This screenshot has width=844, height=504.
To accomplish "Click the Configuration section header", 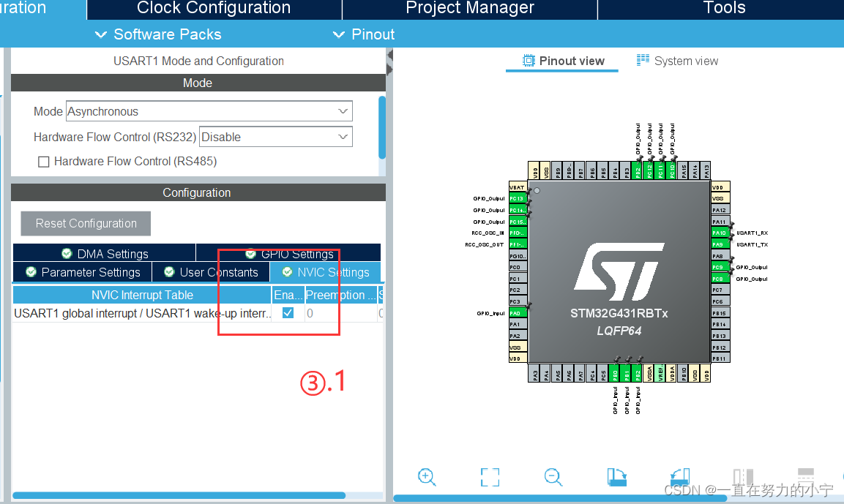I will pos(198,192).
